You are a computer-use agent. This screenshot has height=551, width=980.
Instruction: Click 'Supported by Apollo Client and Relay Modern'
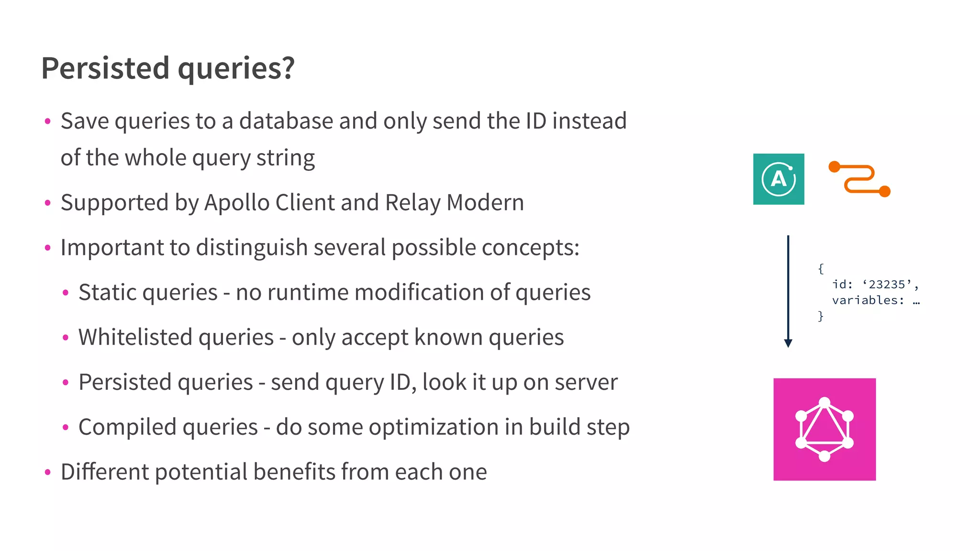pyautogui.click(x=292, y=202)
